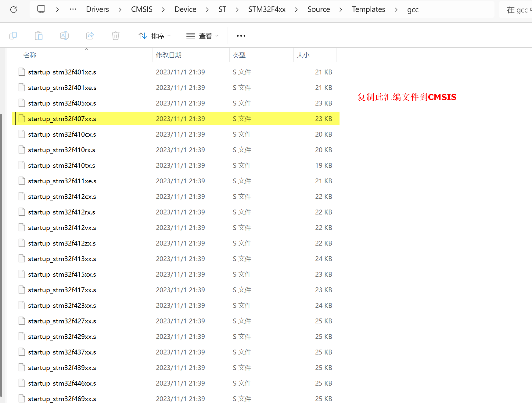This screenshot has width=532, height=403.
Task: Select file startup_stm32f412zx.s
Action: (62, 243)
